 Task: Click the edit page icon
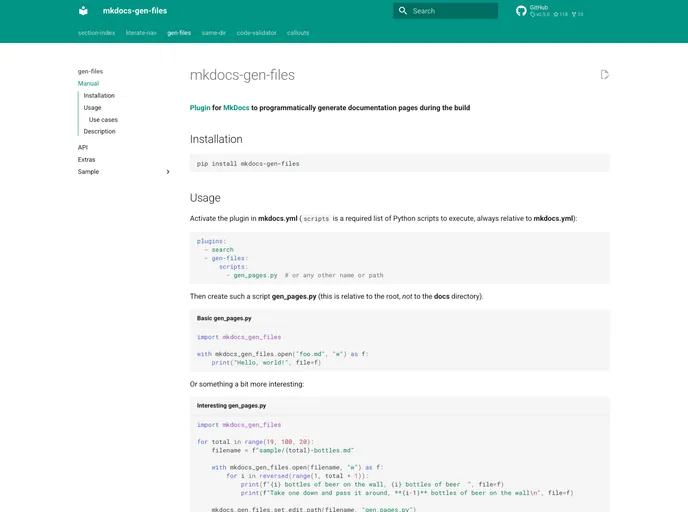(605, 75)
